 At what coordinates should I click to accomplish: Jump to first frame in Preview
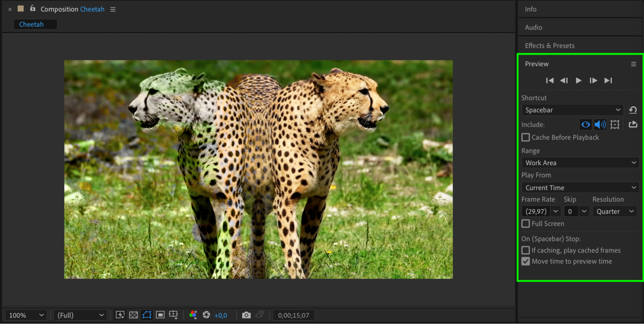550,81
